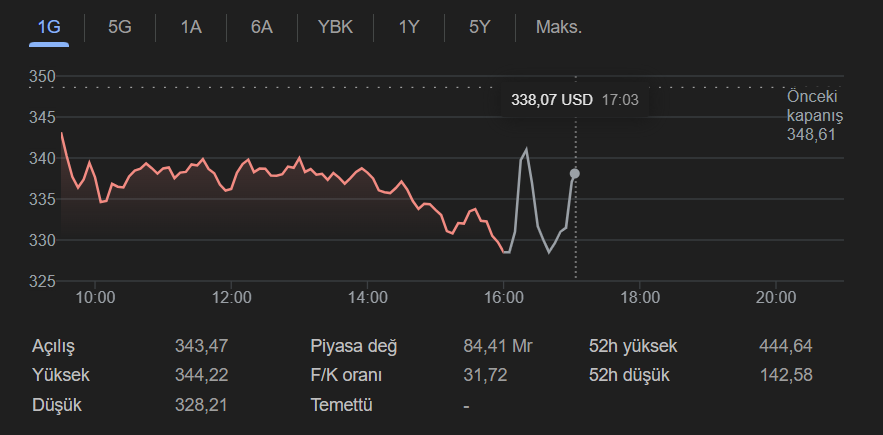The image size is (883, 435).
Task: Show the 6A period chart
Action: coord(262,27)
